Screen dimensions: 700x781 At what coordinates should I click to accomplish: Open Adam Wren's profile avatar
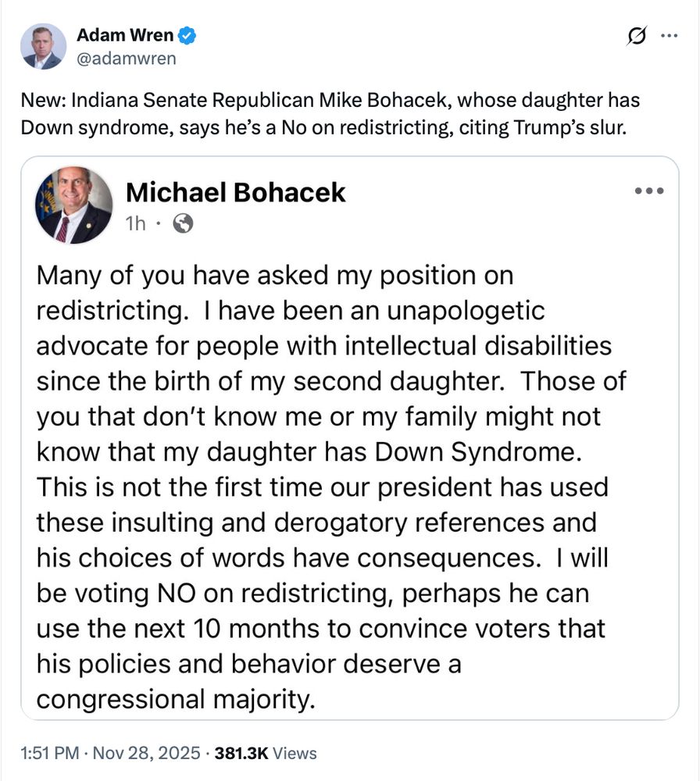[x=41, y=46]
